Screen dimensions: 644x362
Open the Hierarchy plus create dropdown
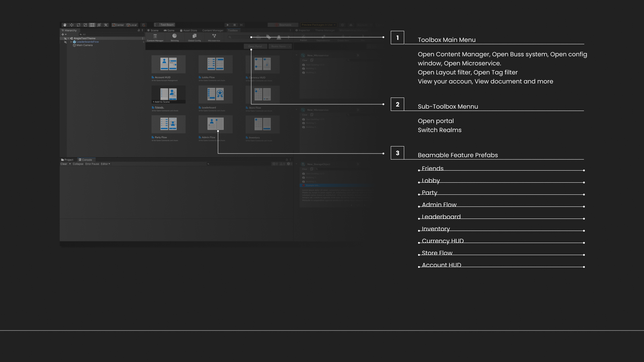click(x=64, y=34)
